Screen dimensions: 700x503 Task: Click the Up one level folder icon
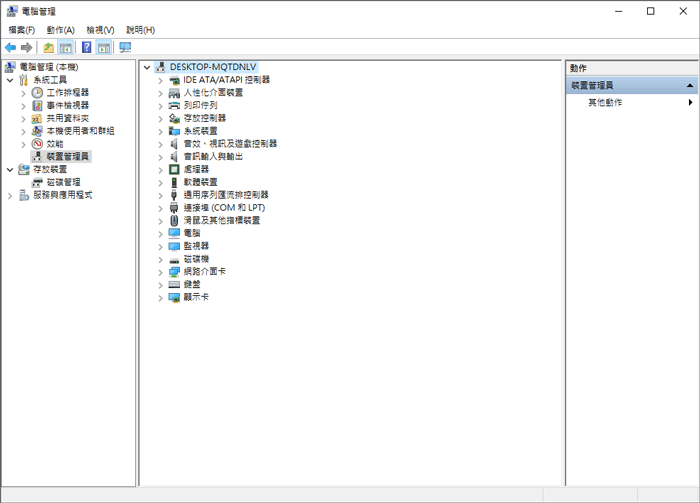coord(48,47)
